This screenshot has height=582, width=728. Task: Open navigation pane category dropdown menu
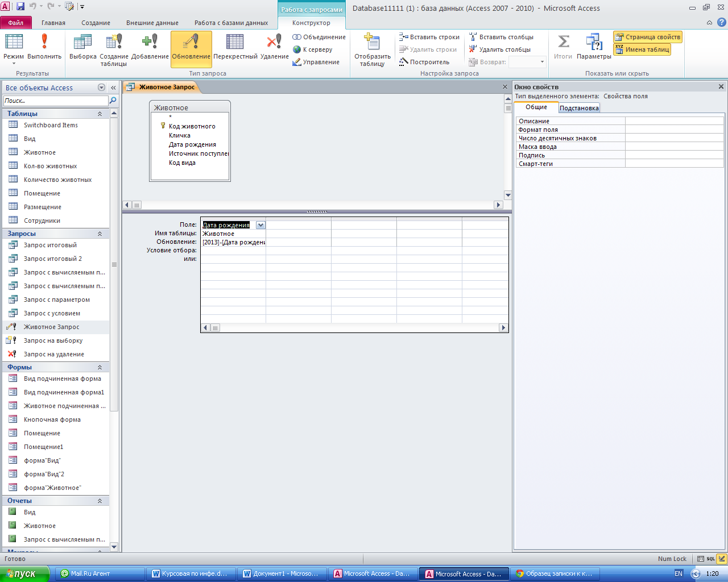pos(101,88)
